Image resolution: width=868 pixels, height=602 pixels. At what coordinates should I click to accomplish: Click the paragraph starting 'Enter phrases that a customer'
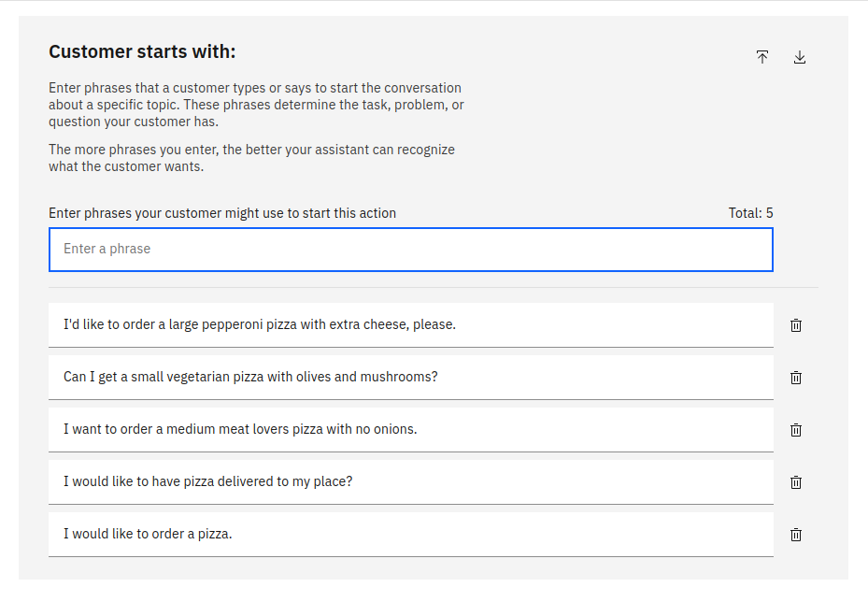coord(256,105)
